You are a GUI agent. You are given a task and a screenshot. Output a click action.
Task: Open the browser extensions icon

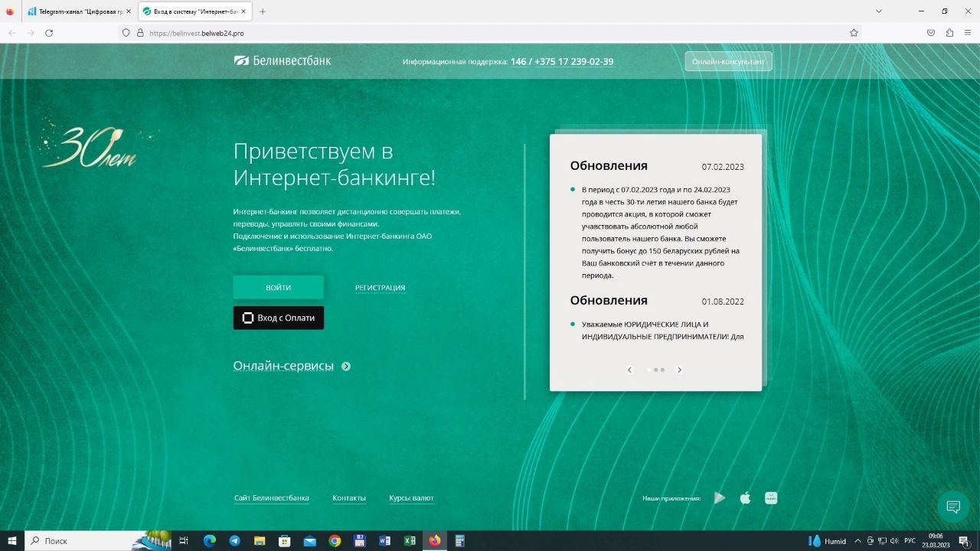pyautogui.click(x=949, y=33)
